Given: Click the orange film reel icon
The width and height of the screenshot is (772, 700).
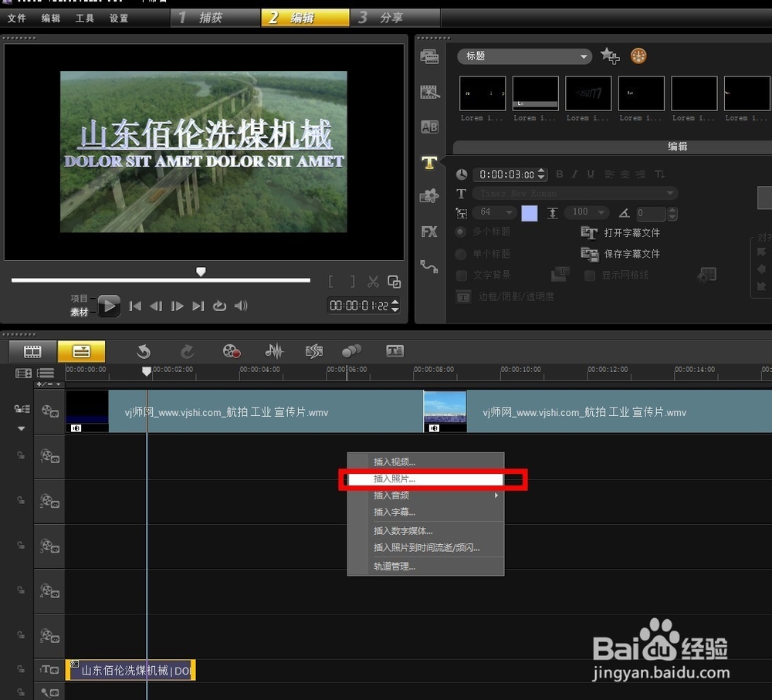Looking at the screenshot, I should (x=638, y=56).
